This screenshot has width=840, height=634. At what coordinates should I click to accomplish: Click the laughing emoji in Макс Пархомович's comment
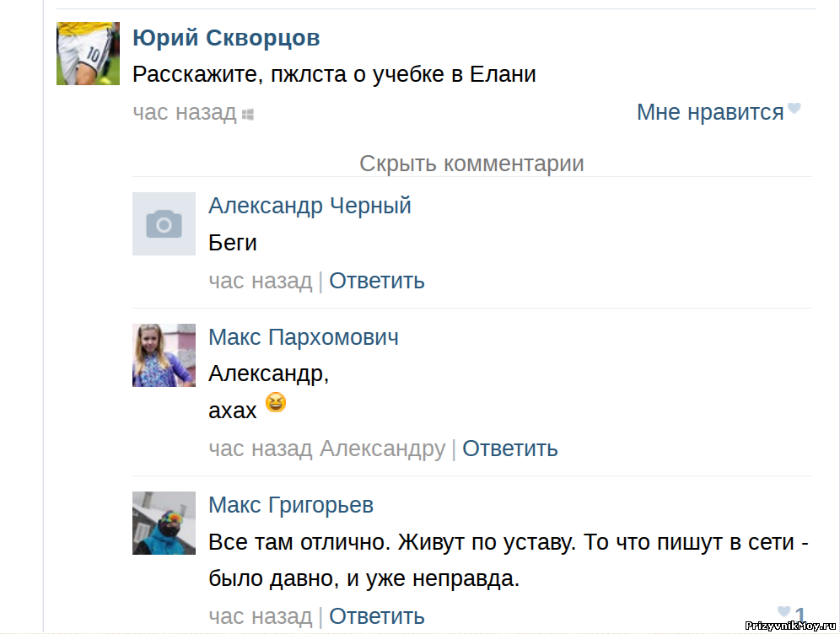pyautogui.click(x=275, y=402)
